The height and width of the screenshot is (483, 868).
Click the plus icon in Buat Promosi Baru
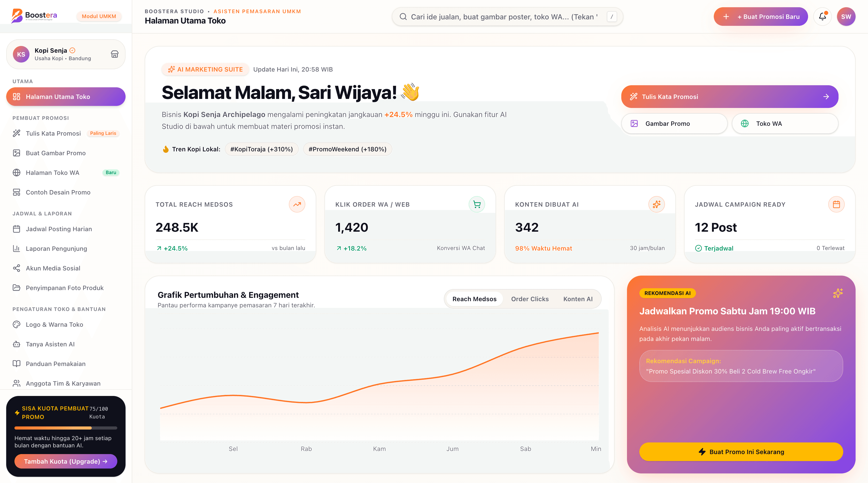(726, 17)
